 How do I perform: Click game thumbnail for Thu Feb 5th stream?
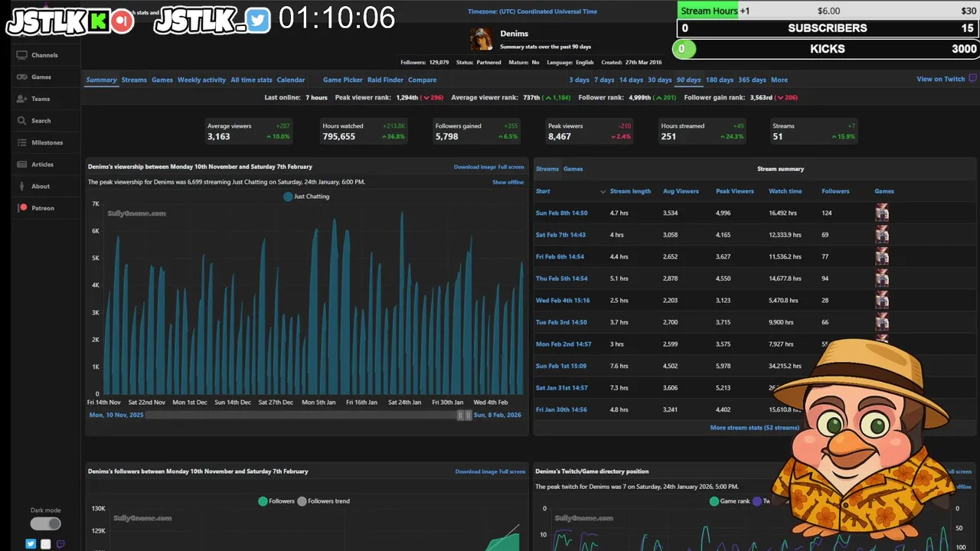pyautogui.click(x=882, y=278)
